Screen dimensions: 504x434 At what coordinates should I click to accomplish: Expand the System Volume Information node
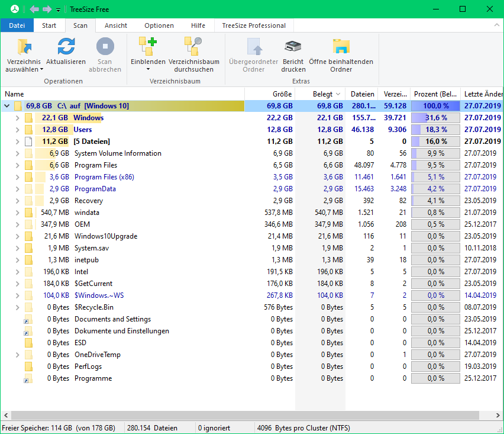(17, 153)
